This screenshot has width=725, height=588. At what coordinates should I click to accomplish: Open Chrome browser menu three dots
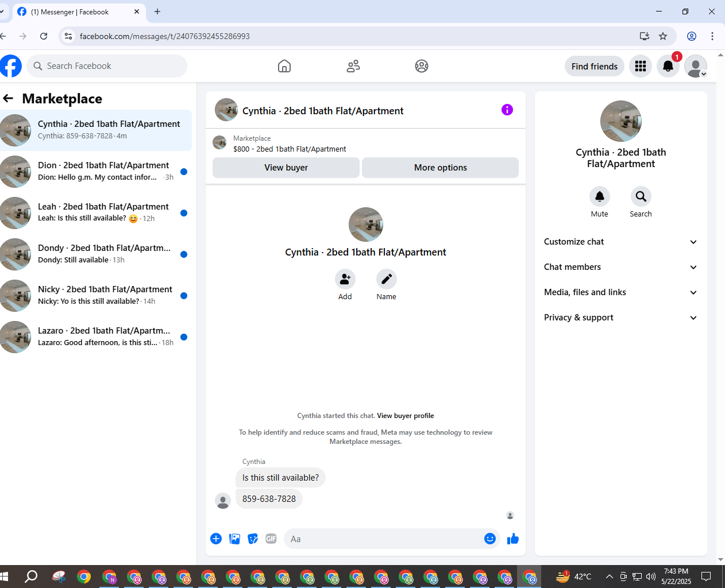[712, 36]
